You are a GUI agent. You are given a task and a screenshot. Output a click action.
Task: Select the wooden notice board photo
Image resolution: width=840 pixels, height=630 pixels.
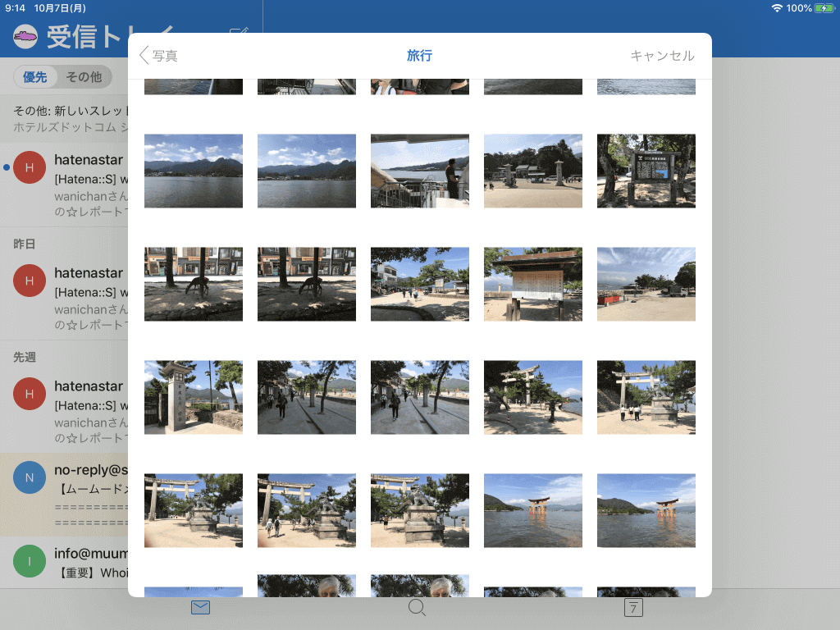533,284
